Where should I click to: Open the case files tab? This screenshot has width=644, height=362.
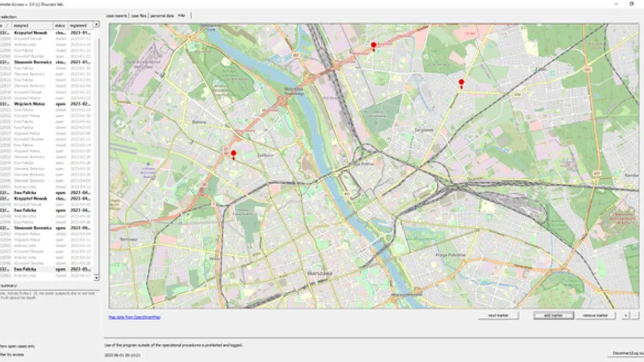coord(139,16)
